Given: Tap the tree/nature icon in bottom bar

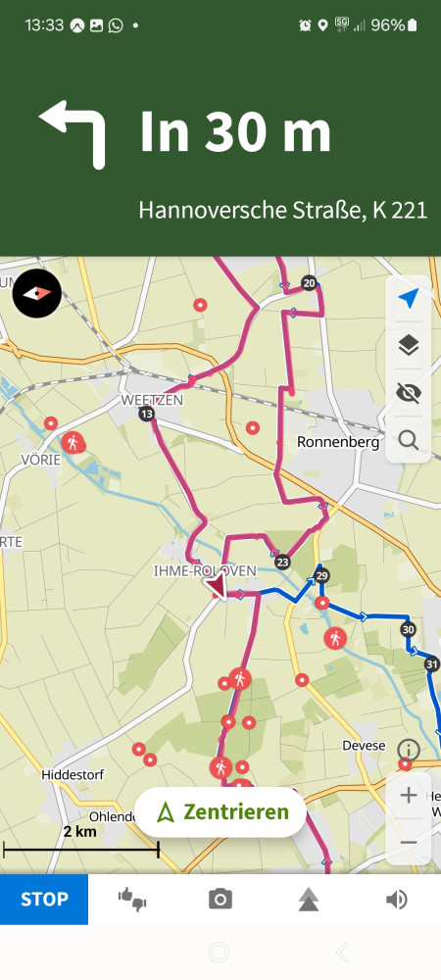Looking at the screenshot, I should [309, 900].
